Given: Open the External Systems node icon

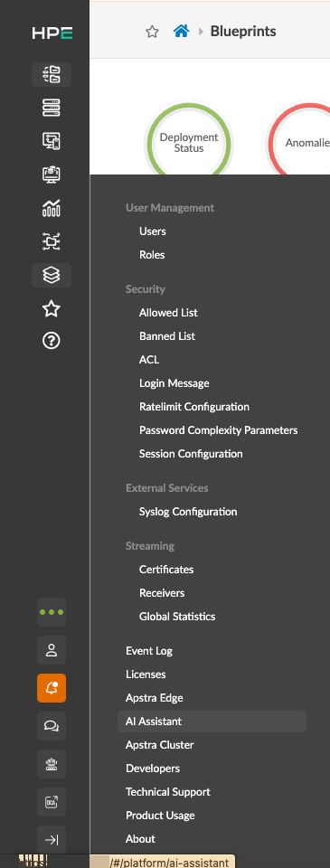Looking at the screenshot, I should click(x=52, y=241).
